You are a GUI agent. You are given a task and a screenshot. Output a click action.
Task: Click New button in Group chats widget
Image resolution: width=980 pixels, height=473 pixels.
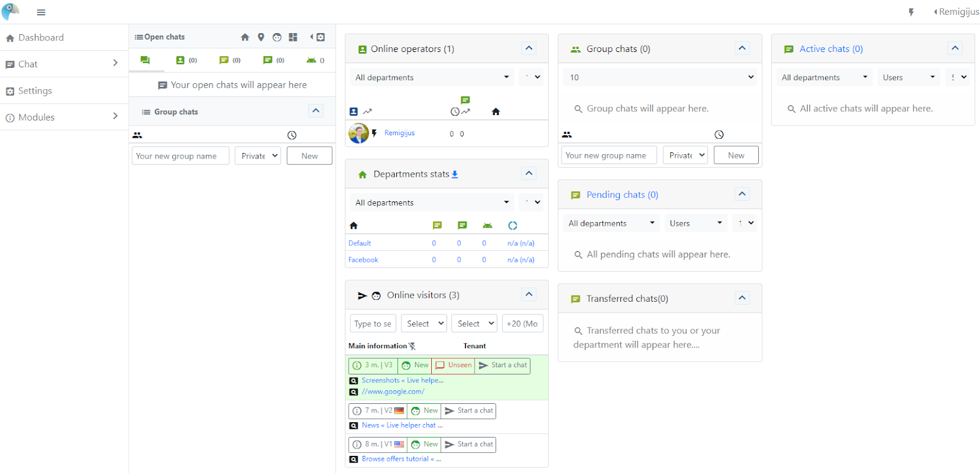coord(736,155)
